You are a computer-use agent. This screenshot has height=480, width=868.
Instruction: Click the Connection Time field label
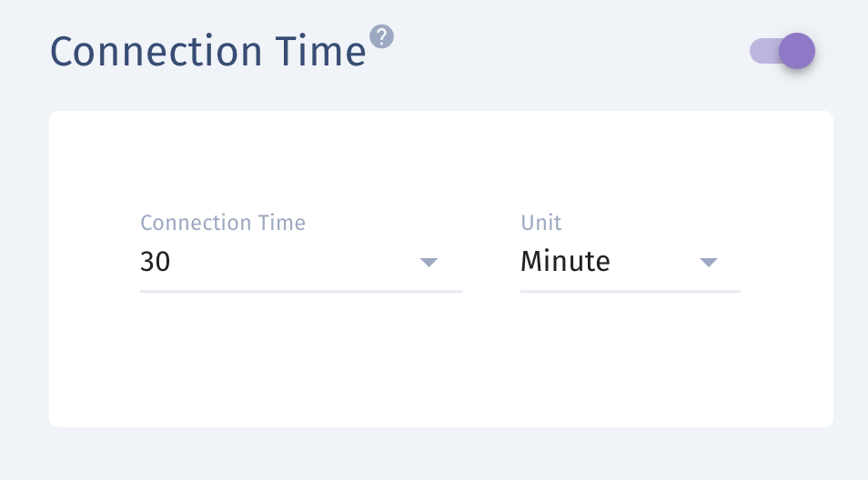tap(223, 223)
